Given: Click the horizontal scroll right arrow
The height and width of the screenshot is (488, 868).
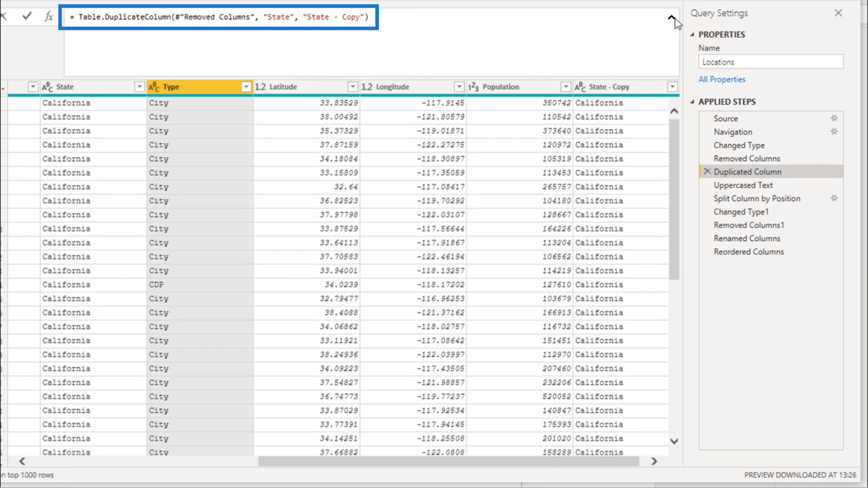Looking at the screenshot, I should tap(654, 461).
